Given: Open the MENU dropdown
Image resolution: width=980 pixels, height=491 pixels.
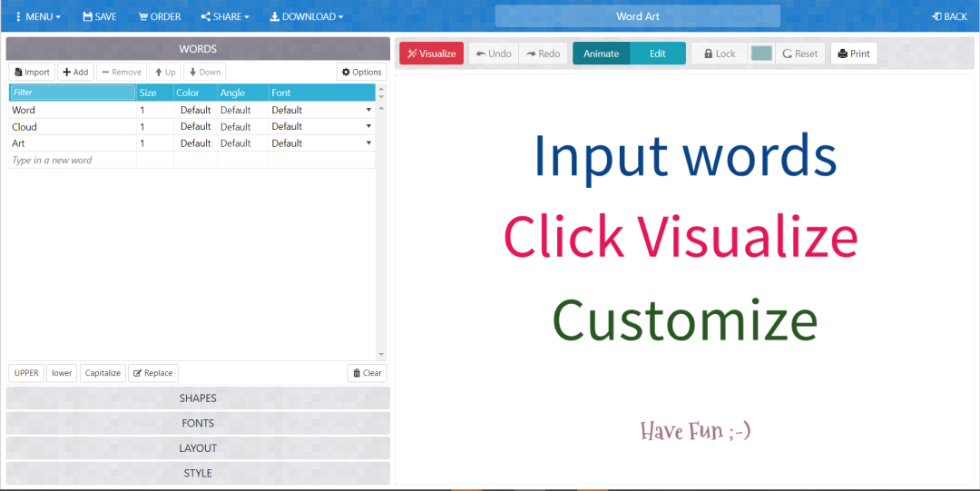Looking at the screenshot, I should 37,17.
